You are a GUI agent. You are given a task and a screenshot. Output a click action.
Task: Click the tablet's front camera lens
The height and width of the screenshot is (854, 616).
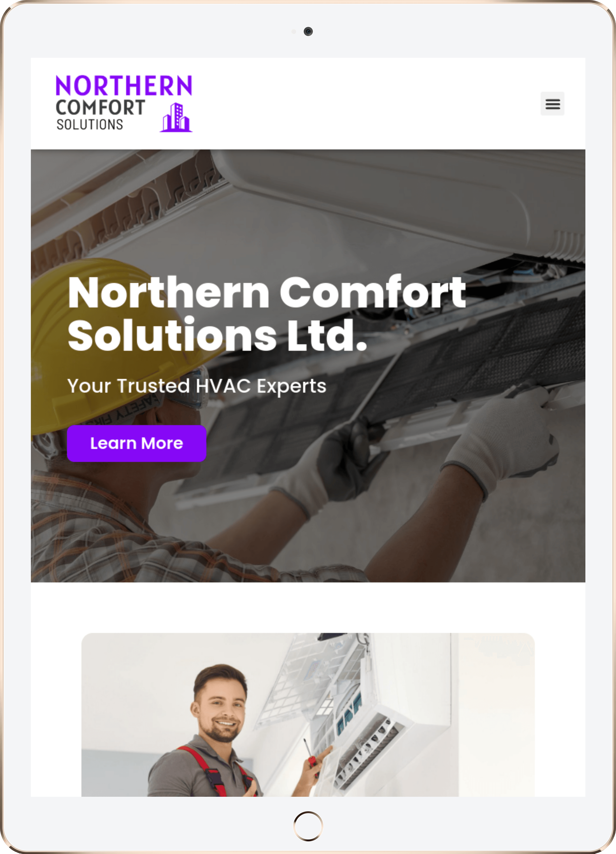tap(308, 32)
